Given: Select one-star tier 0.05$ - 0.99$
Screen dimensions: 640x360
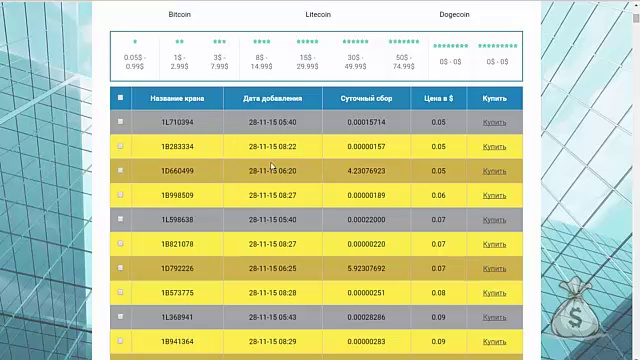Looking at the screenshot, I should 135,55.
